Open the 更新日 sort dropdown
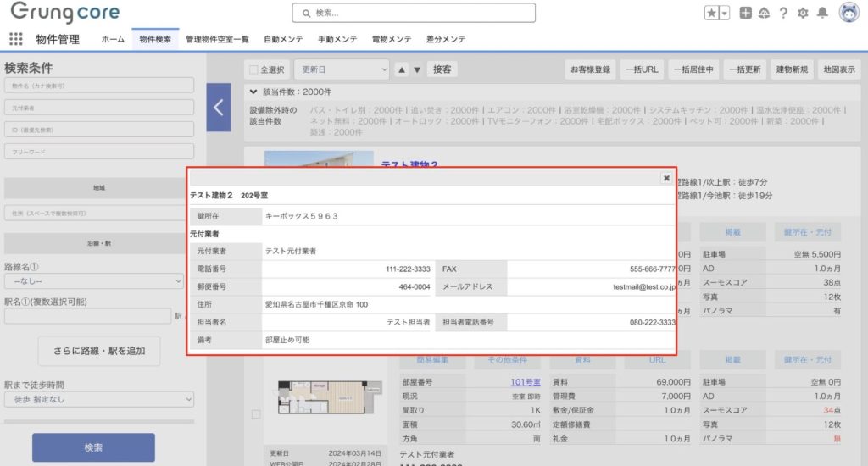This screenshot has height=466, width=868. click(x=342, y=69)
